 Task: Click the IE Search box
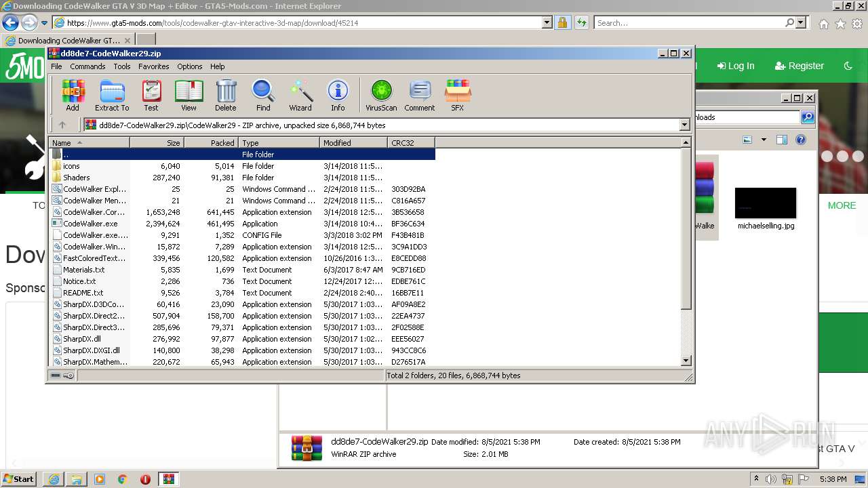coord(690,23)
